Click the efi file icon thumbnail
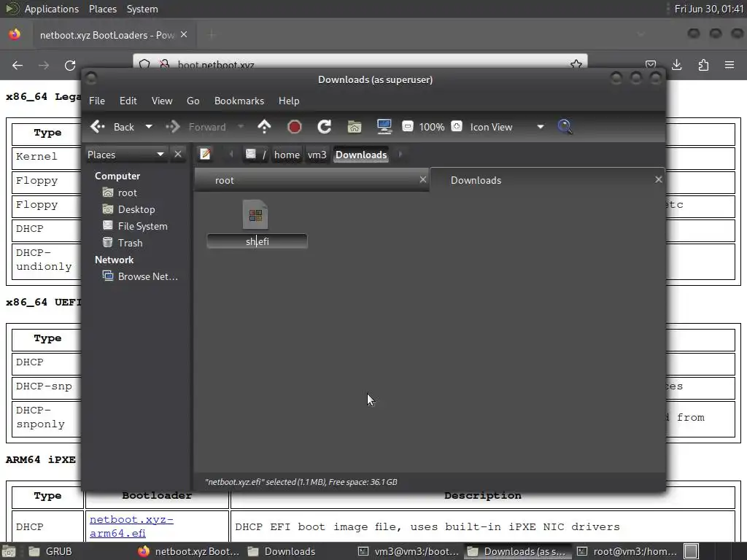The height and width of the screenshot is (560, 747). pos(255,215)
